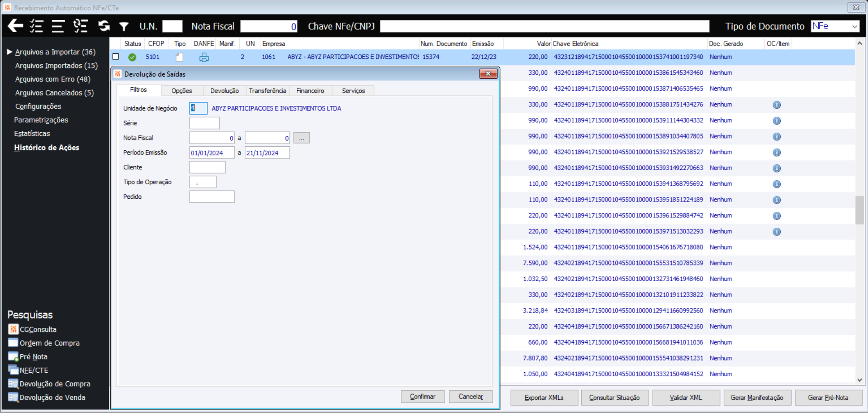Click the Cancelar button

tap(470, 397)
